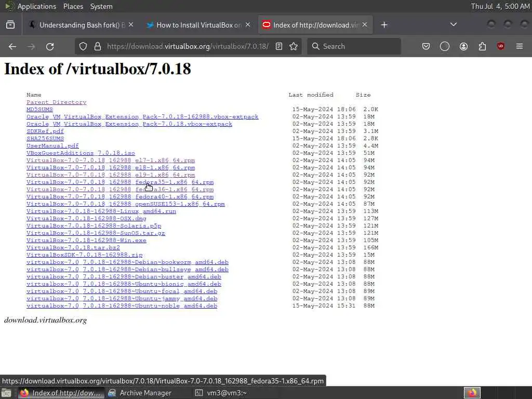Download VirtualBox-7.0.18.tar.bz2 source
The height and width of the screenshot is (399, 532).
tap(73, 248)
